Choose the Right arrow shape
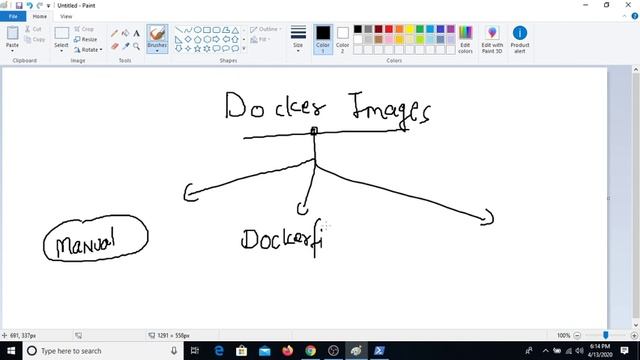Screen dimensions: 640x360 (x=216, y=40)
